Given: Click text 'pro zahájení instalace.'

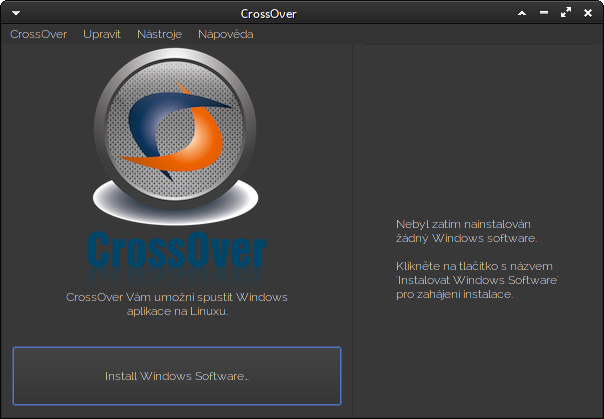Looking at the screenshot, I should pyautogui.click(x=455, y=295).
